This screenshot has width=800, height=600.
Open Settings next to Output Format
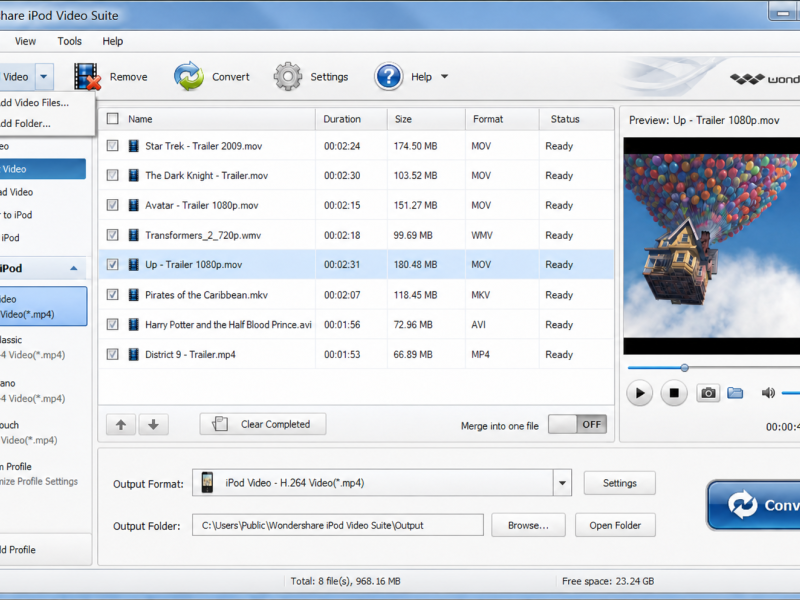click(x=619, y=483)
